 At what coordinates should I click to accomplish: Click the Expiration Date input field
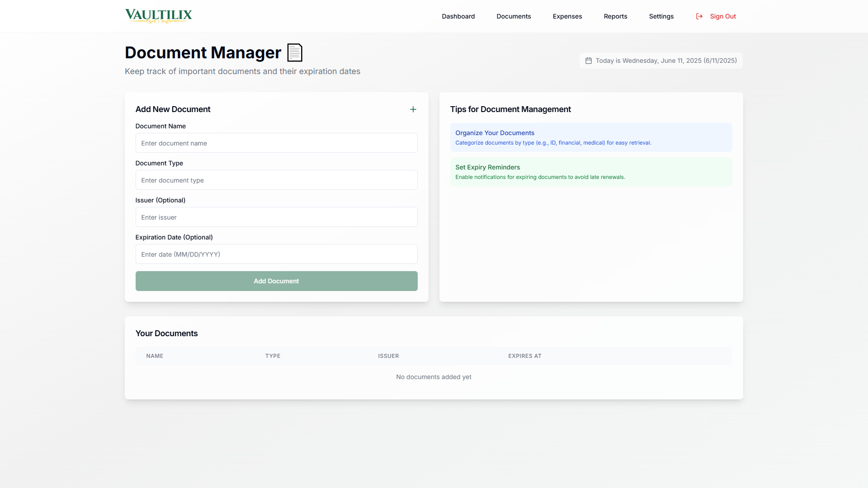(x=277, y=254)
